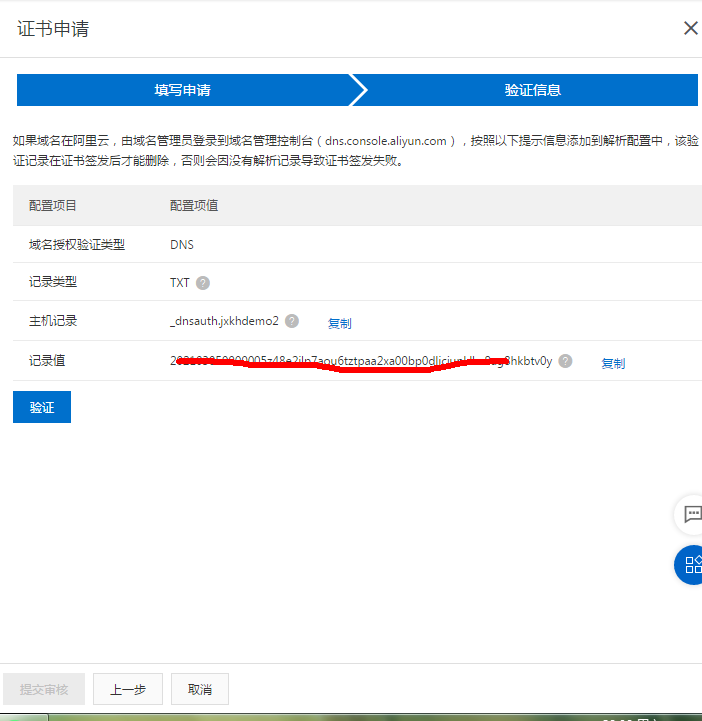The height and width of the screenshot is (721, 702).
Task: Click the 提交审核 button
Action: click(44, 689)
